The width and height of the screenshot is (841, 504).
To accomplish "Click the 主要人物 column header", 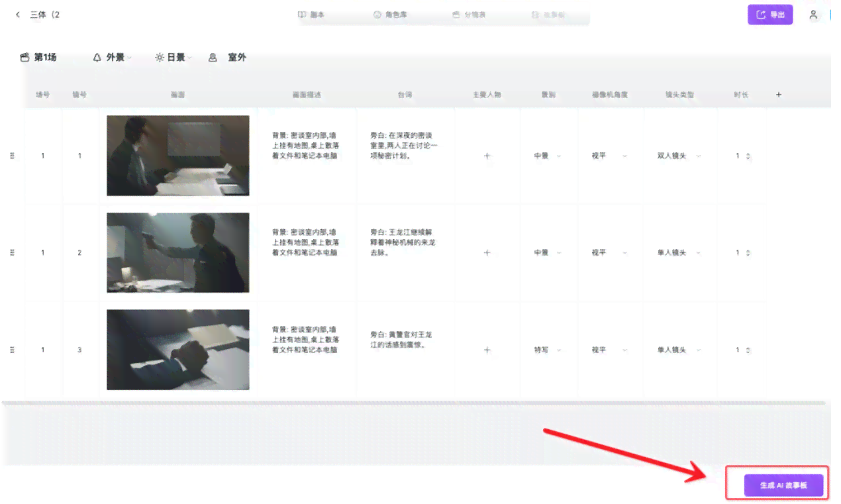I will click(487, 95).
